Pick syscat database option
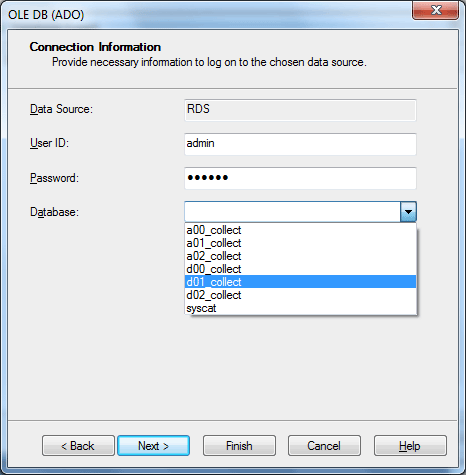Image resolution: width=466 pixels, height=475 pixels. tap(300, 308)
